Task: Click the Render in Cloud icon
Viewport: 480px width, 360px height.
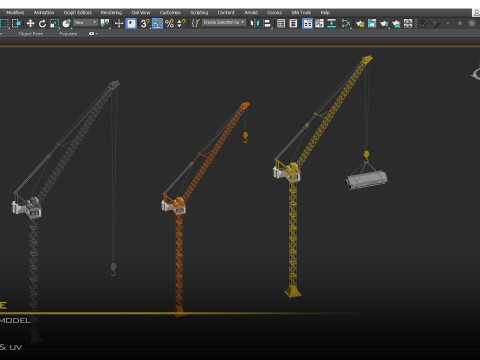Action: (396, 23)
